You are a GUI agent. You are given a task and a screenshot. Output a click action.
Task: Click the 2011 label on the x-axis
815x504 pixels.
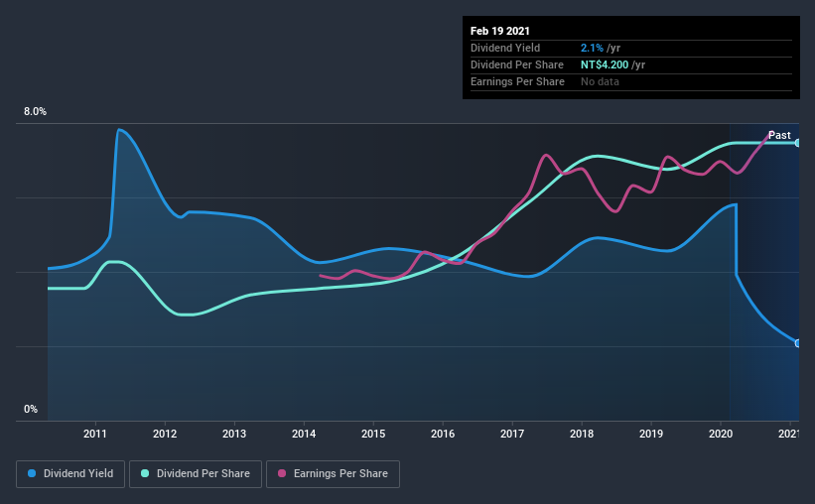95,434
